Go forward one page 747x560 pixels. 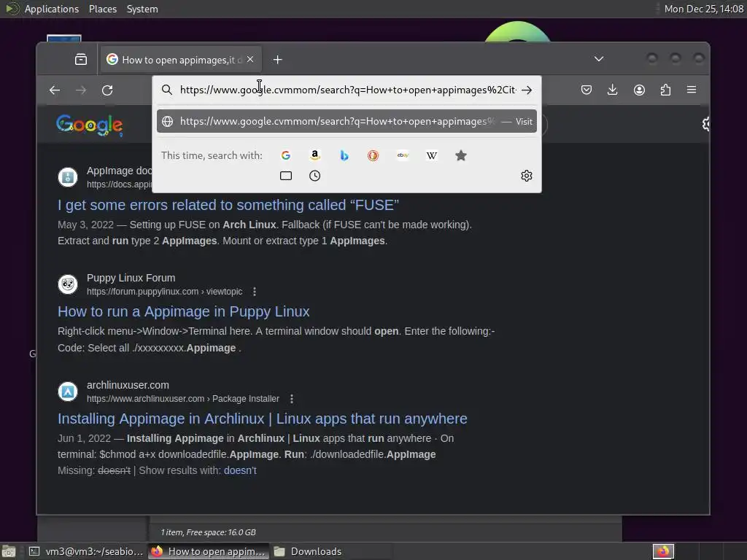(81, 90)
